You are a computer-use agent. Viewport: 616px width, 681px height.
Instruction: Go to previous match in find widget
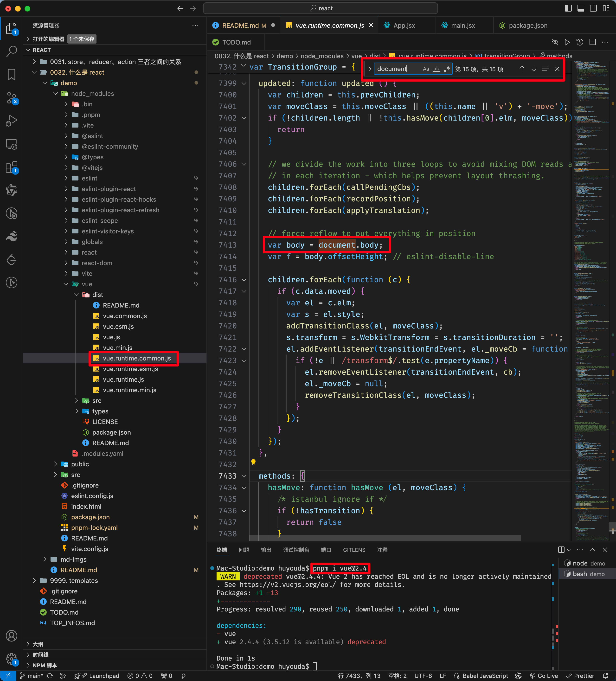pos(522,69)
